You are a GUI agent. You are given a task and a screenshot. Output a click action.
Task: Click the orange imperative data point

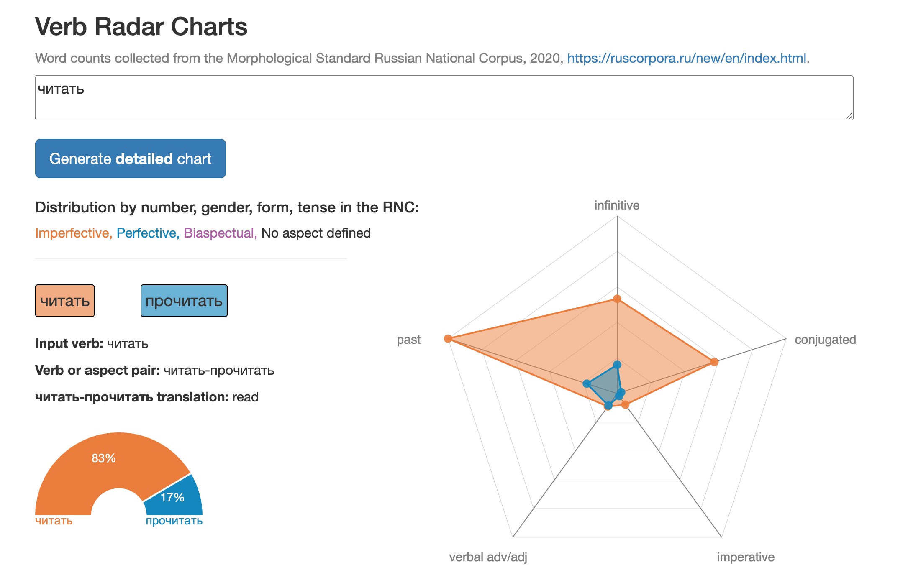point(625,404)
